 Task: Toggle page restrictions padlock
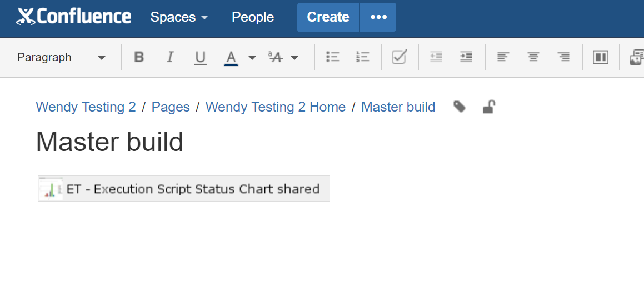pos(488,107)
